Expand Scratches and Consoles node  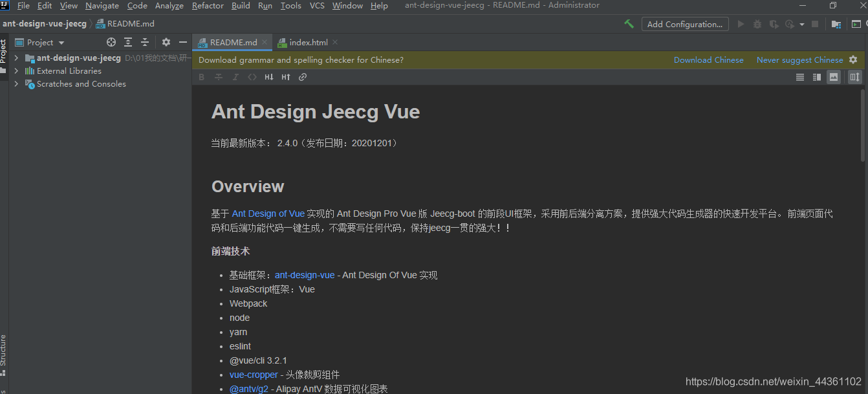pyautogui.click(x=16, y=84)
